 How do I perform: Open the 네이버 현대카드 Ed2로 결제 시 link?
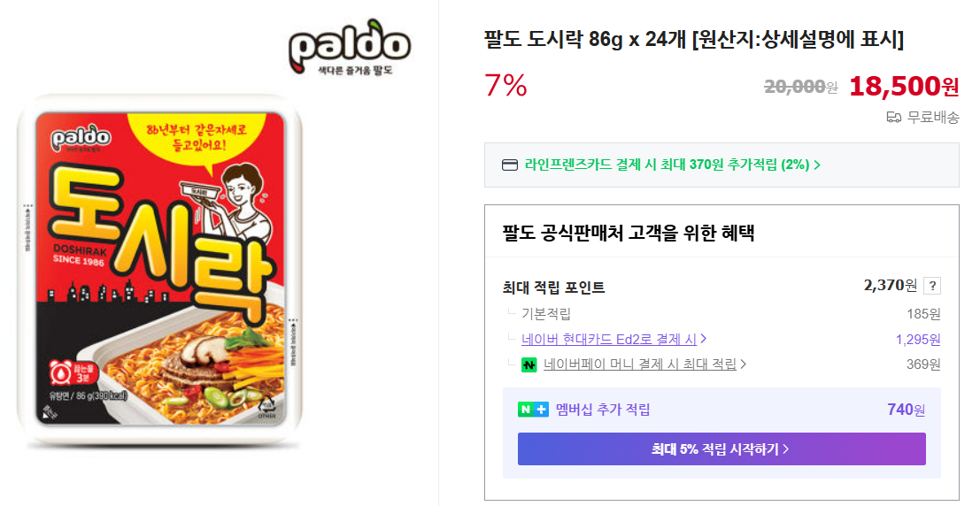(609, 339)
